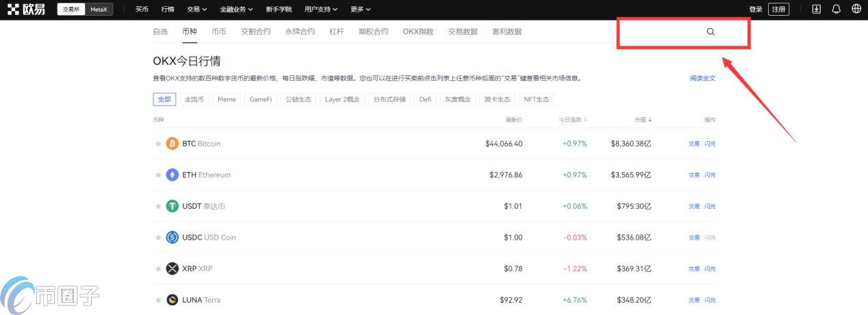Select the Meme category filter
The image size is (868, 315).
227,99
